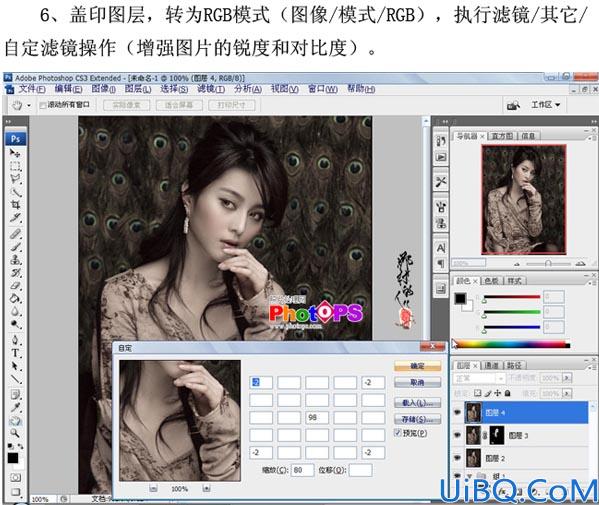
Task: Open the 图像(I) menu
Action: point(104,89)
